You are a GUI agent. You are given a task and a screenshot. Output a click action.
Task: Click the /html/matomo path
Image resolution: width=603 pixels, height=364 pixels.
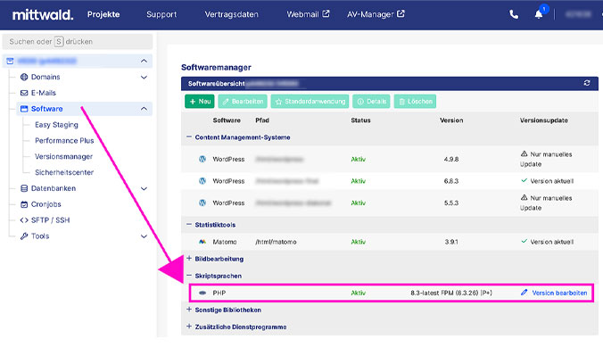point(276,242)
